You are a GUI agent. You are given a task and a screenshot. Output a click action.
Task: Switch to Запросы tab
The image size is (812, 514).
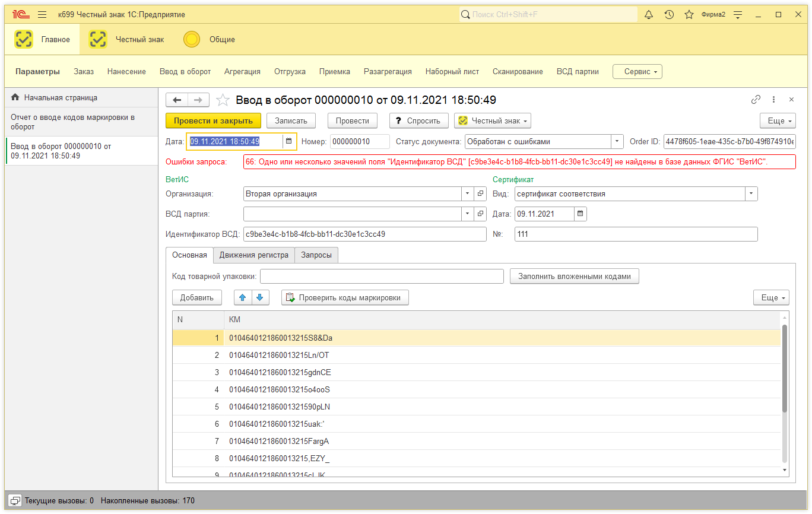click(316, 255)
